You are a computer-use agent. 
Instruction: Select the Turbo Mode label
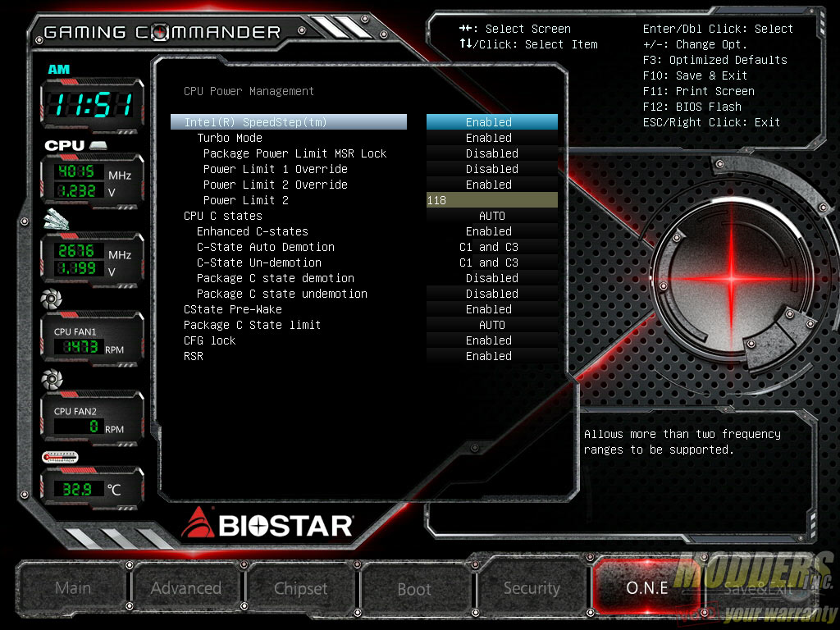pyautogui.click(x=230, y=138)
